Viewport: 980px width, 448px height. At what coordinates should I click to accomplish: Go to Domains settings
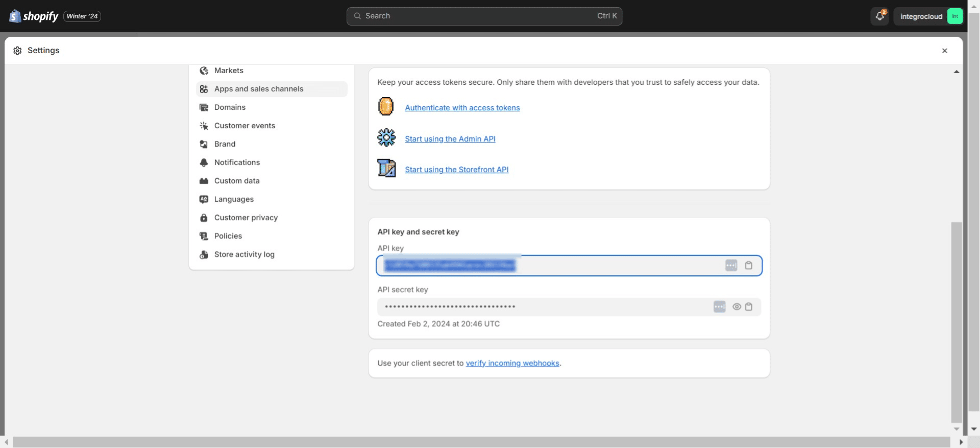[x=230, y=107]
